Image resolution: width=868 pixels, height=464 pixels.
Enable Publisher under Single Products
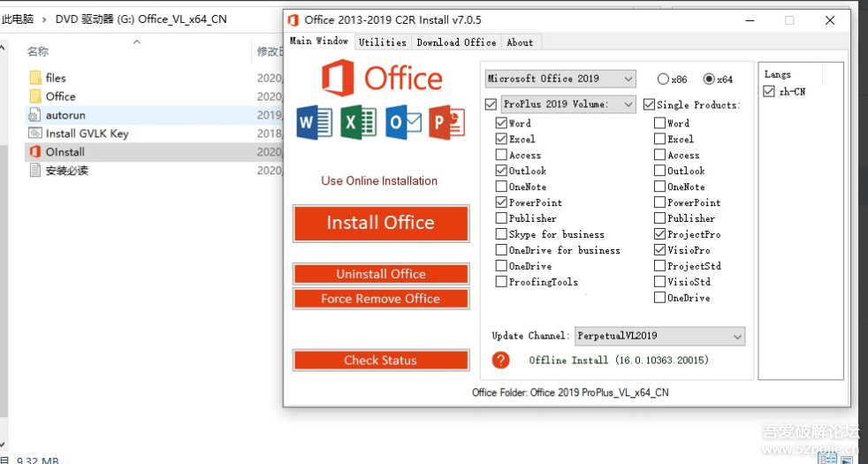click(x=659, y=218)
